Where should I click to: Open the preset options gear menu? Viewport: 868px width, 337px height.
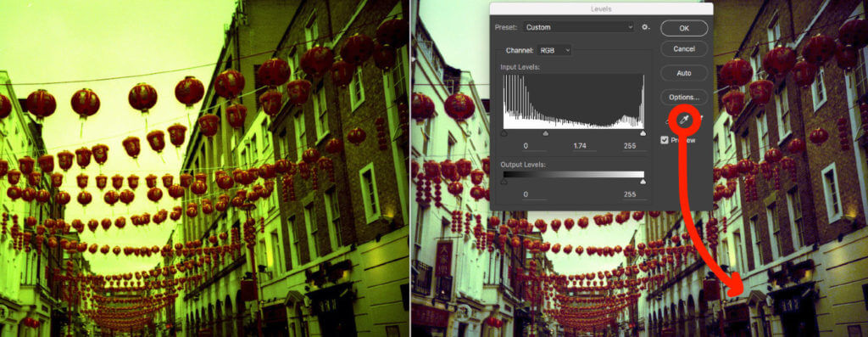click(645, 26)
